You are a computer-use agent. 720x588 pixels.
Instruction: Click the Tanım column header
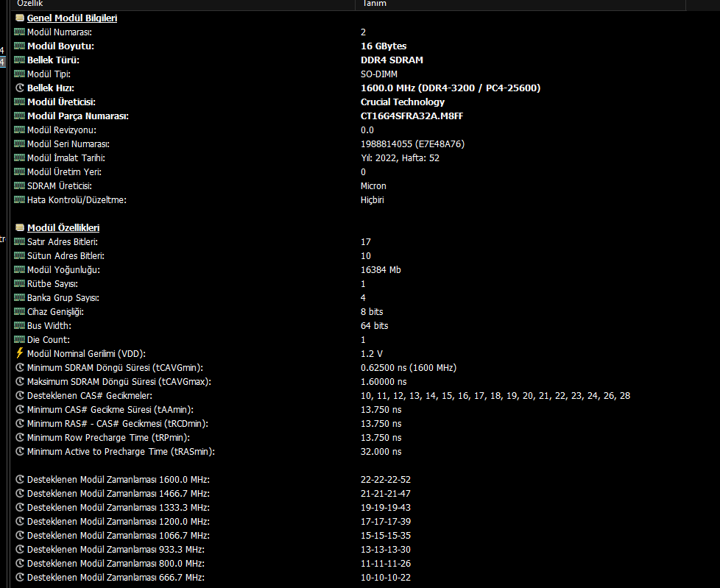tap(520, 4)
